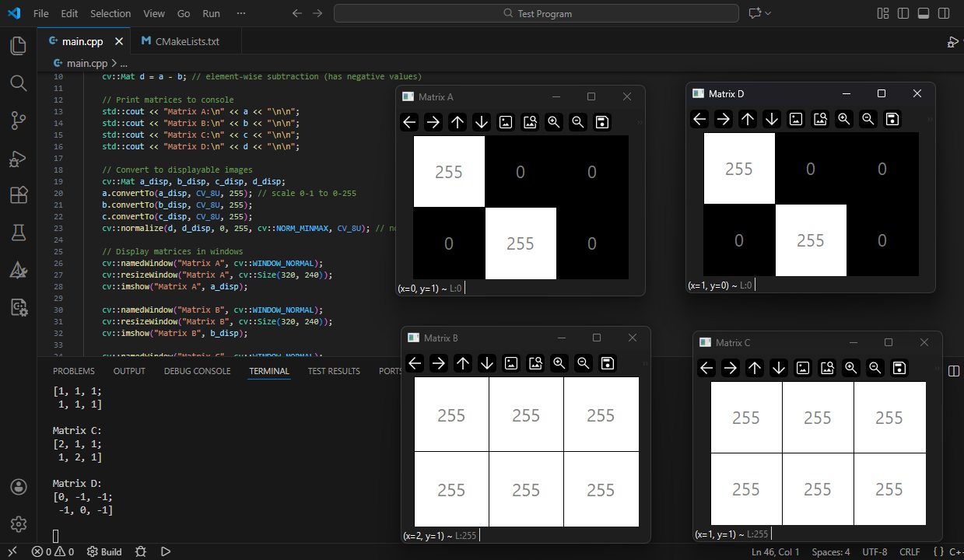Expand toolbar overflow chevron in Matrix D window

coord(930,119)
